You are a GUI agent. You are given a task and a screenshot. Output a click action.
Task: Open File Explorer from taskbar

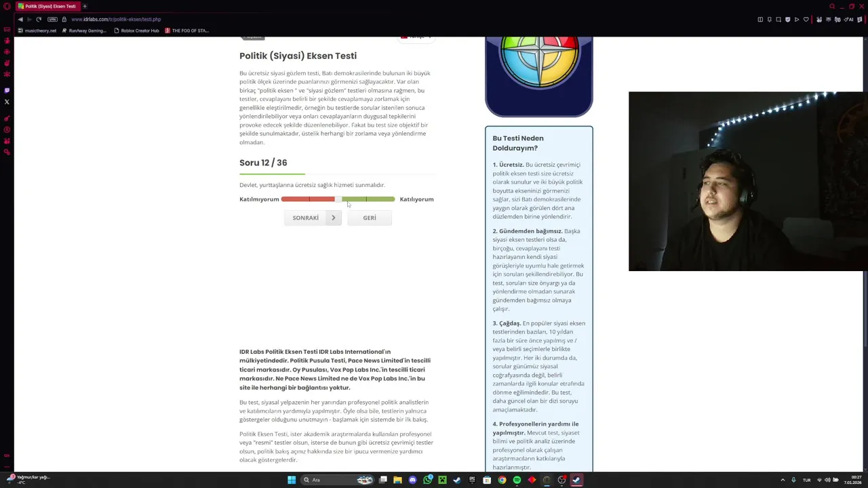398,480
